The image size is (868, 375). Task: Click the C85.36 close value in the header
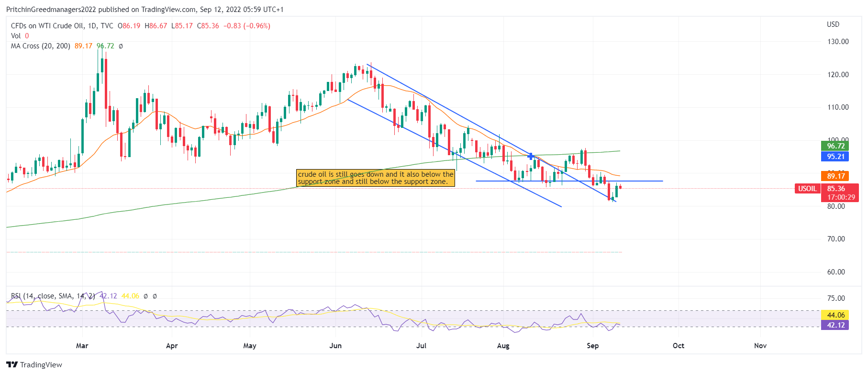coord(208,26)
